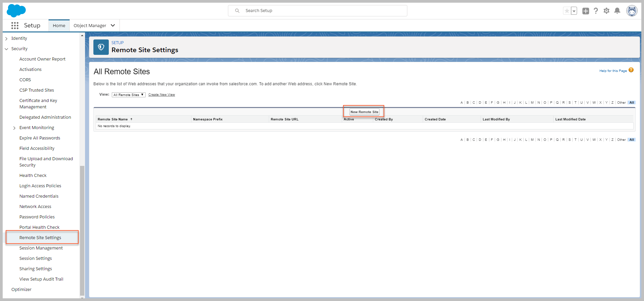This screenshot has width=644, height=301.
Task: Open the favorites list dropdown arrow
Action: 574,11
